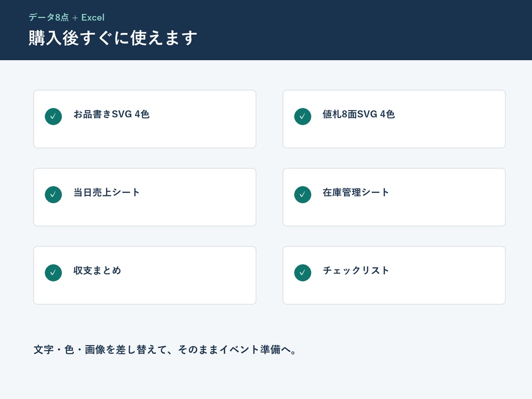This screenshot has width=532, height=399.
Task: Click the 値札8面SVG 4色 label text
Action: 358,114
